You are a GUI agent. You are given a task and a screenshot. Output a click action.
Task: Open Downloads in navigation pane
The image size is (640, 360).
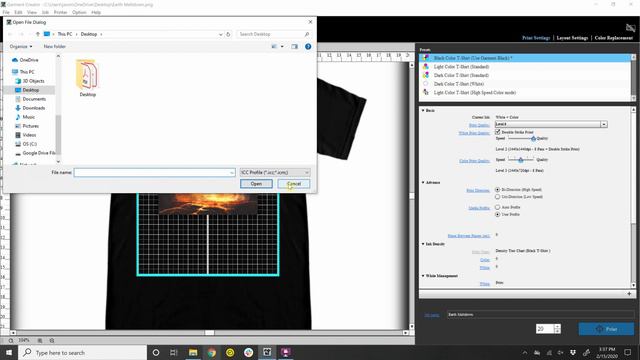[x=30, y=108]
